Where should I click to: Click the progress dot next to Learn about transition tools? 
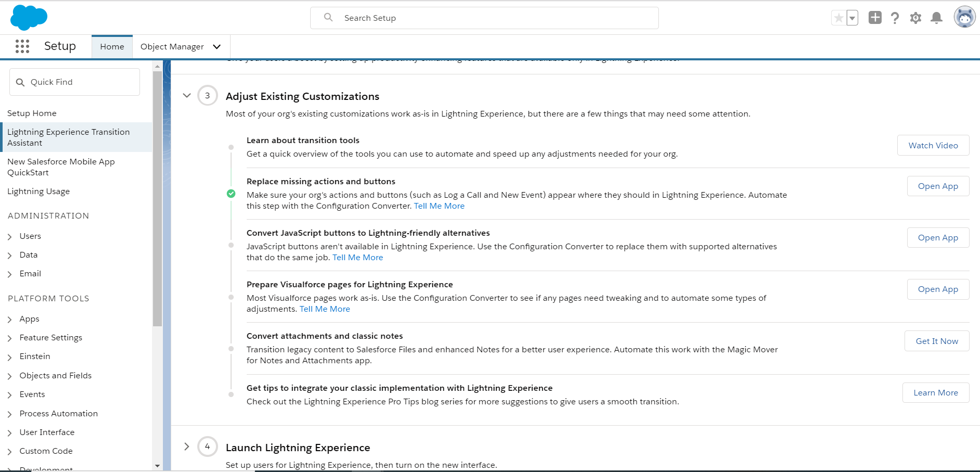pos(231,147)
